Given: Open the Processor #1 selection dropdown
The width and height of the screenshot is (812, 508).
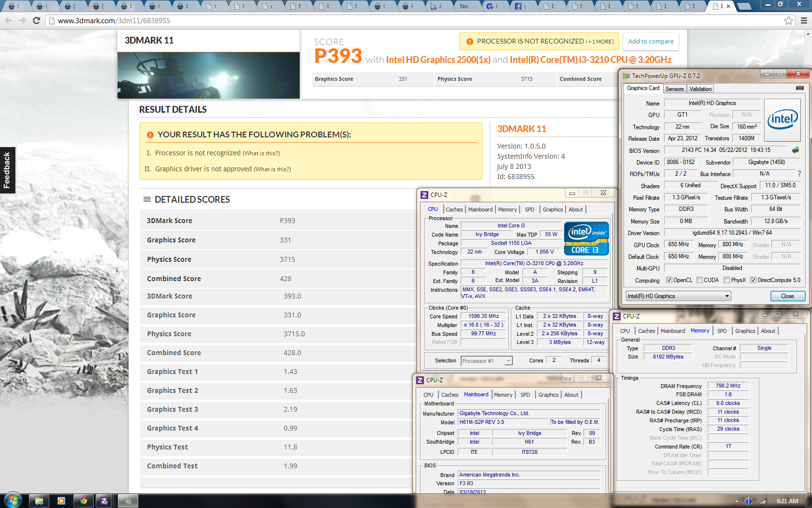Looking at the screenshot, I should 486,361.
